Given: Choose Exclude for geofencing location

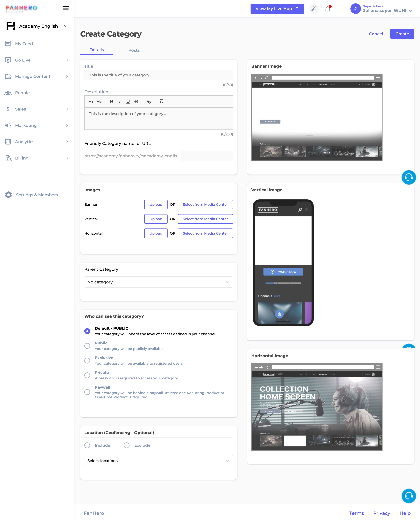Looking at the screenshot, I should tap(126, 445).
